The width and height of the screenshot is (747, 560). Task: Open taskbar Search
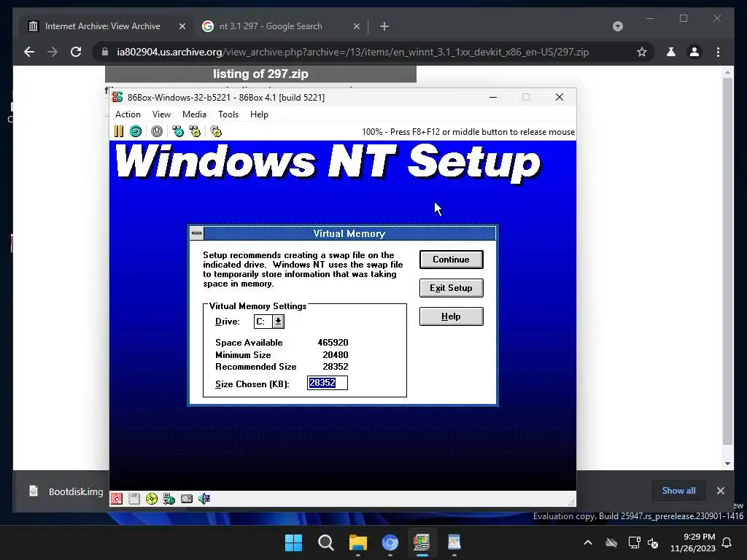(x=326, y=542)
